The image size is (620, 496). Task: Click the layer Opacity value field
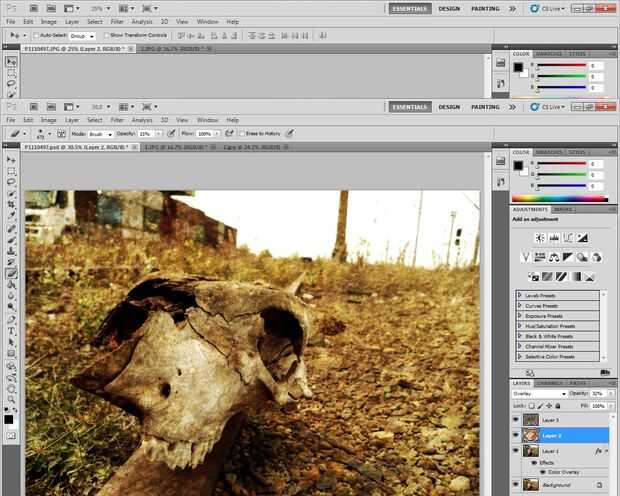tap(598, 394)
